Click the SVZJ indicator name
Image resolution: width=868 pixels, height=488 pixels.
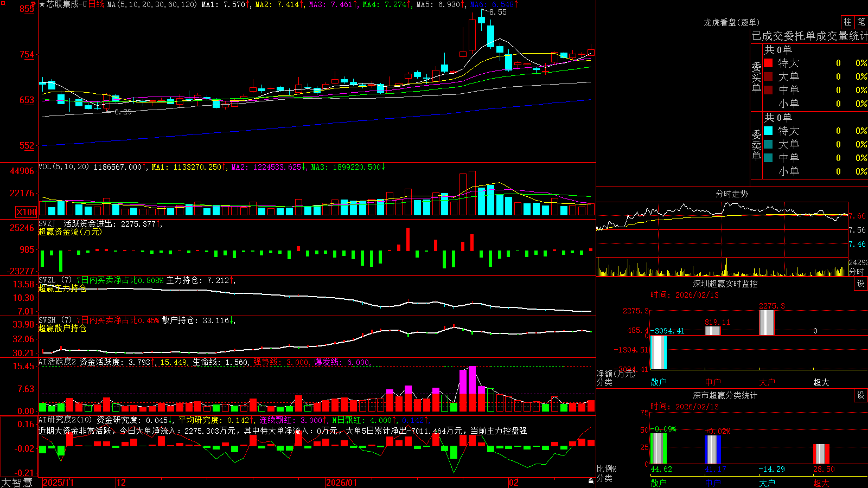47,223
